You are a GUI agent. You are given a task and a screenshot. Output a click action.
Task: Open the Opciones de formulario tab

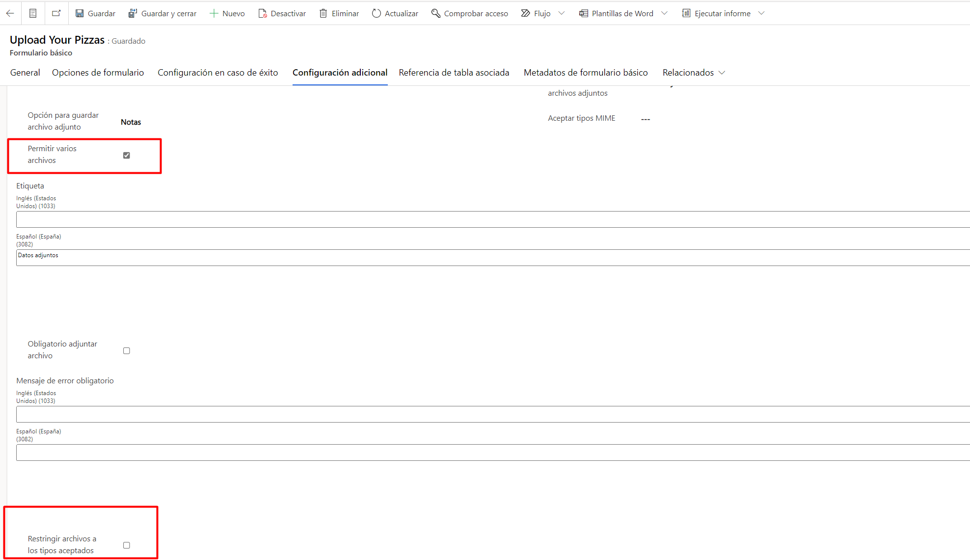click(98, 73)
